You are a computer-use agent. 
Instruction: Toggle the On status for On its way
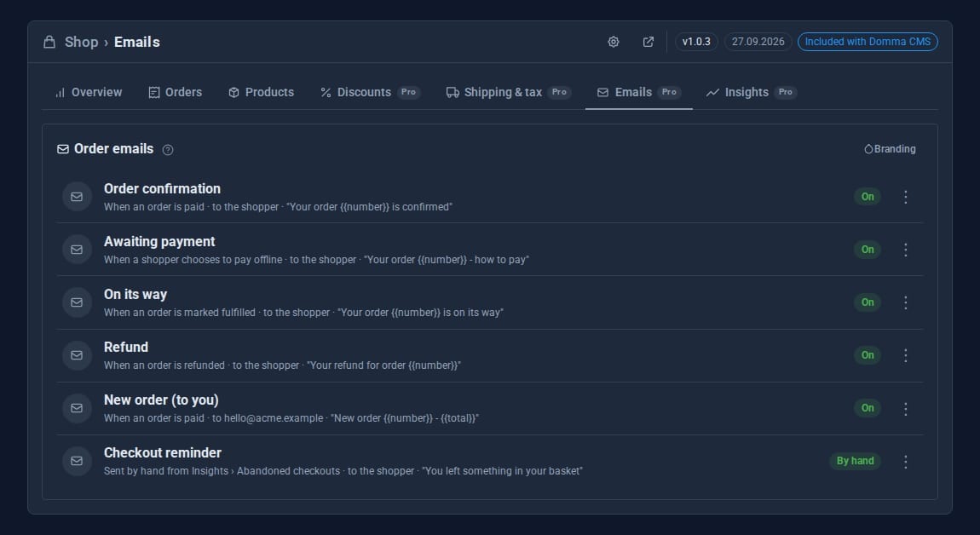pos(868,302)
